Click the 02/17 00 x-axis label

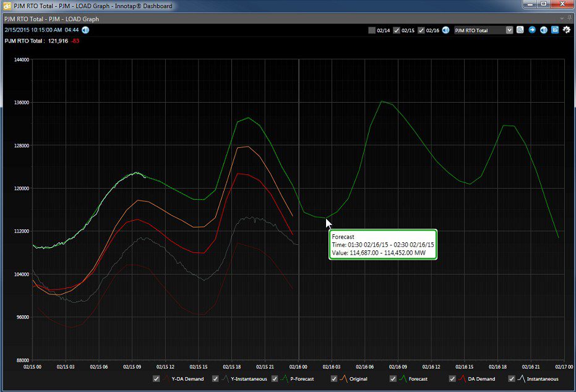point(564,367)
